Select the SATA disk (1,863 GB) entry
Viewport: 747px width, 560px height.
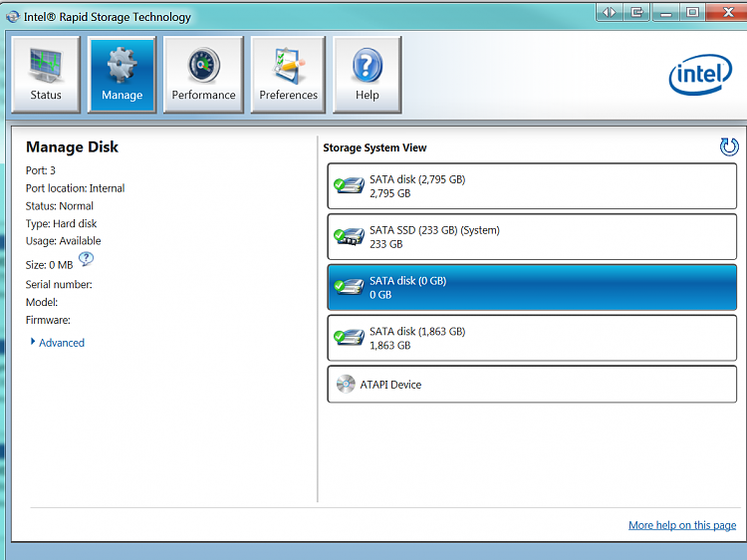(x=532, y=338)
